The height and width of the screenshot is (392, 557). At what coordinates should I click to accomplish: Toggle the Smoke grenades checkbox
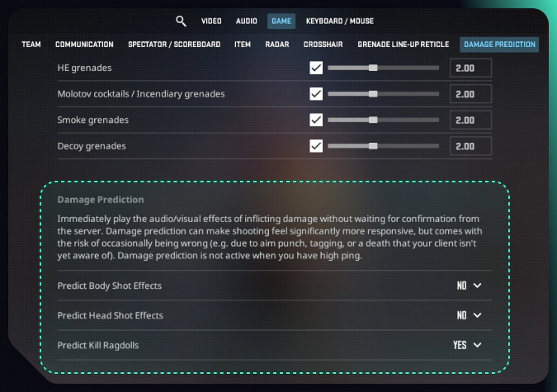coord(316,120)
